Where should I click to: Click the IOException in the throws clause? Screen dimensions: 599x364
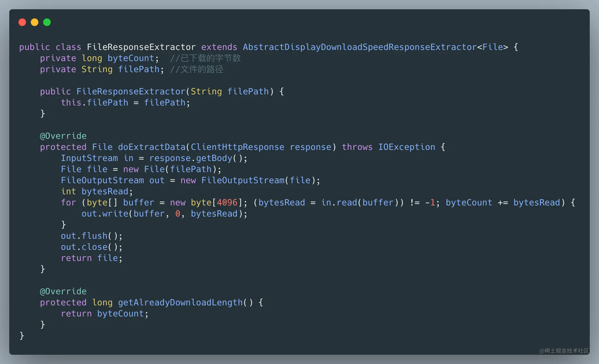pyautogui.click(x=407, y=147)
